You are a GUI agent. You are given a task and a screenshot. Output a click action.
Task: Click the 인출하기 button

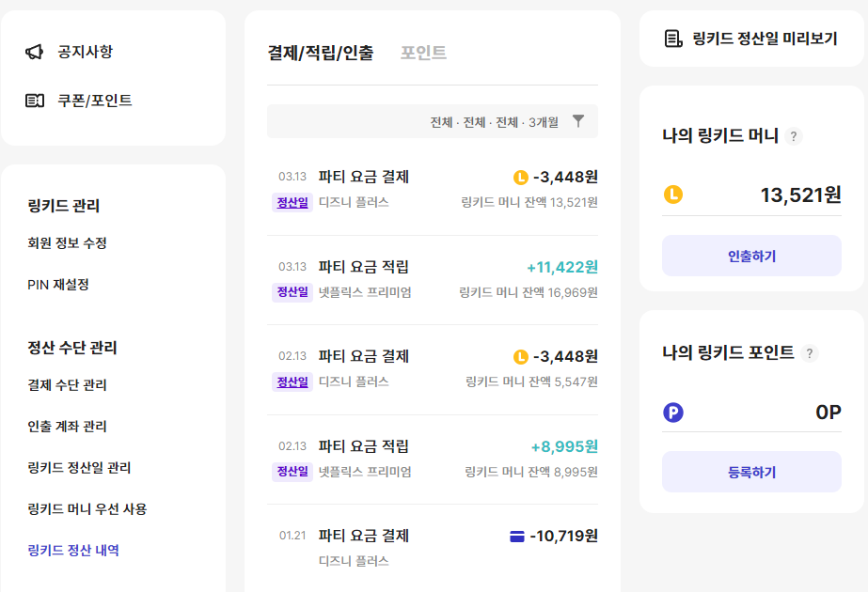(751, 256)
